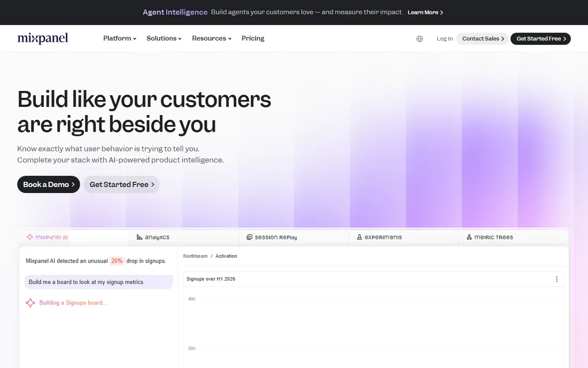Viewport: 588px width, 368px height.
Task: Click the sparkle icon beside Building a Signups board
Action: 30,303
